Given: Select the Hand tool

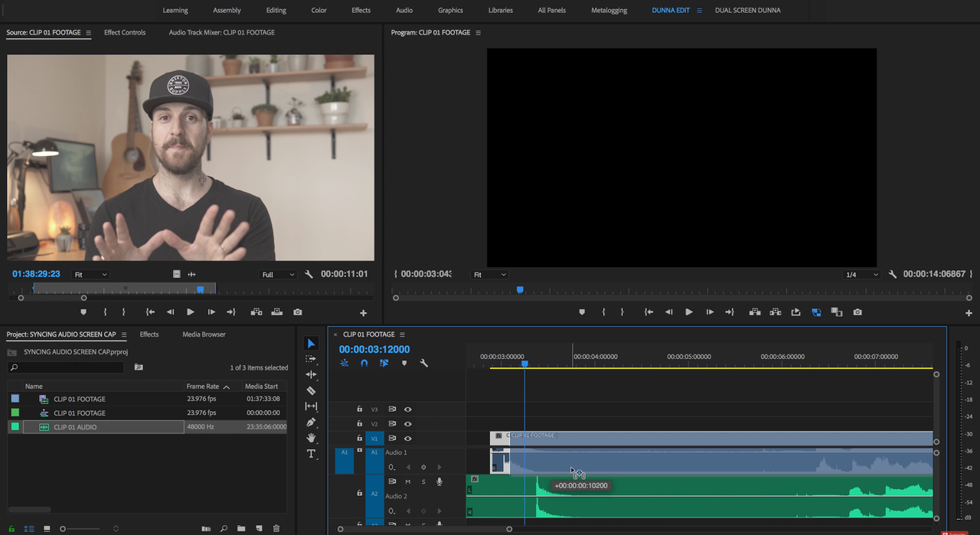Looking at the screenshot, I should click(x=311, y=438).
